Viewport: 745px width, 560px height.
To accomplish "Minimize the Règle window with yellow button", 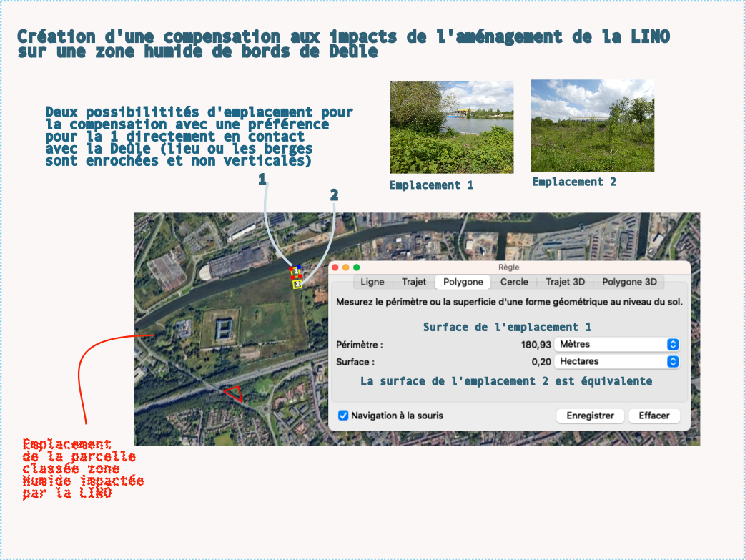I will click(345, 267).
